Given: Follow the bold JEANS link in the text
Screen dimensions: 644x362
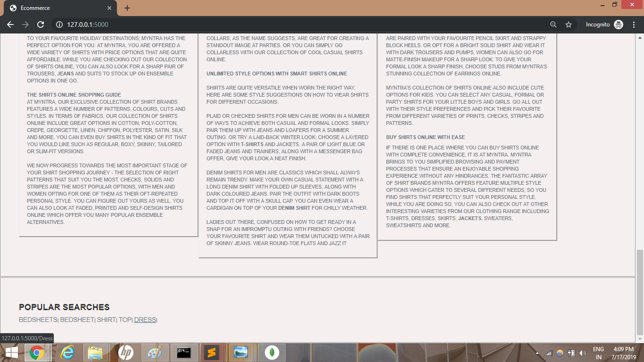Looking at the screenshot, I should (66, 74).
